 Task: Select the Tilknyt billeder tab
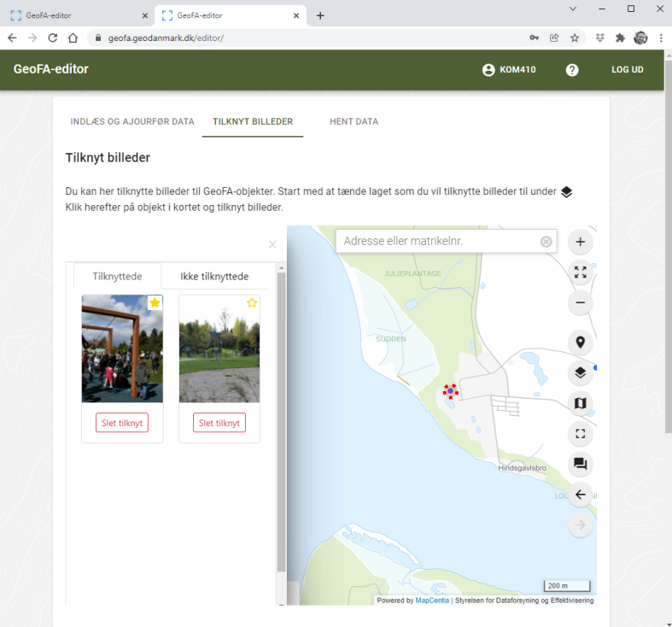click(x=253, y=122)
